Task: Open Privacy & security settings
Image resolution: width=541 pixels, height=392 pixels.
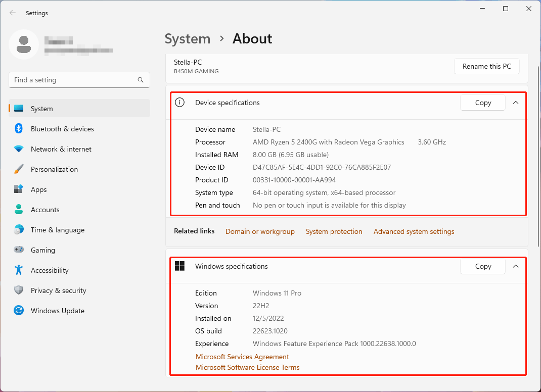Action: (x=58, y=290)
